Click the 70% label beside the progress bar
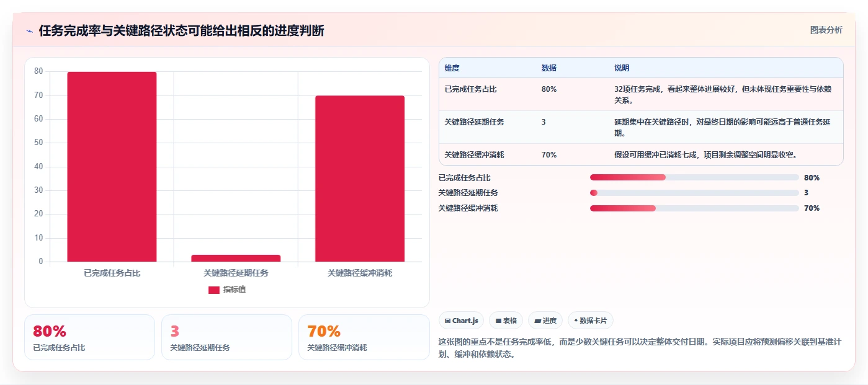 (x=812, y=208)
